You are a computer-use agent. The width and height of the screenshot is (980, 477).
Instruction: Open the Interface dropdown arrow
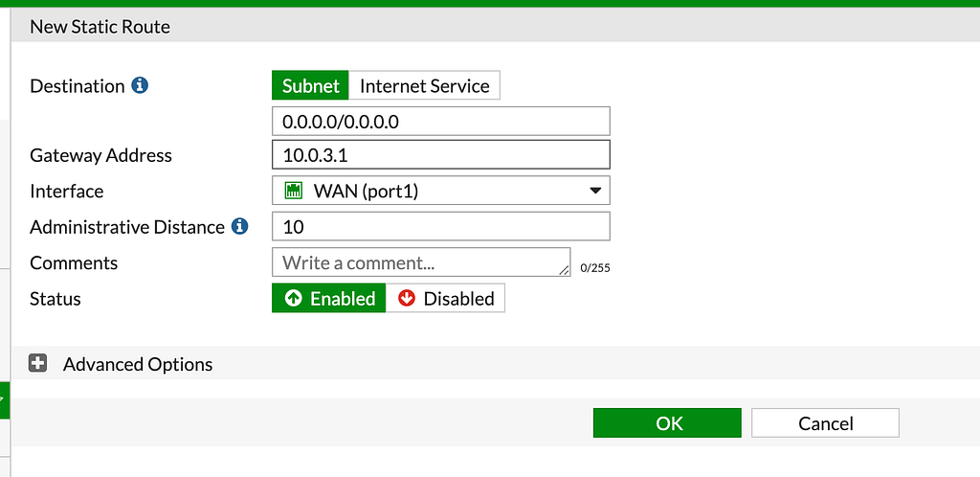595,191
